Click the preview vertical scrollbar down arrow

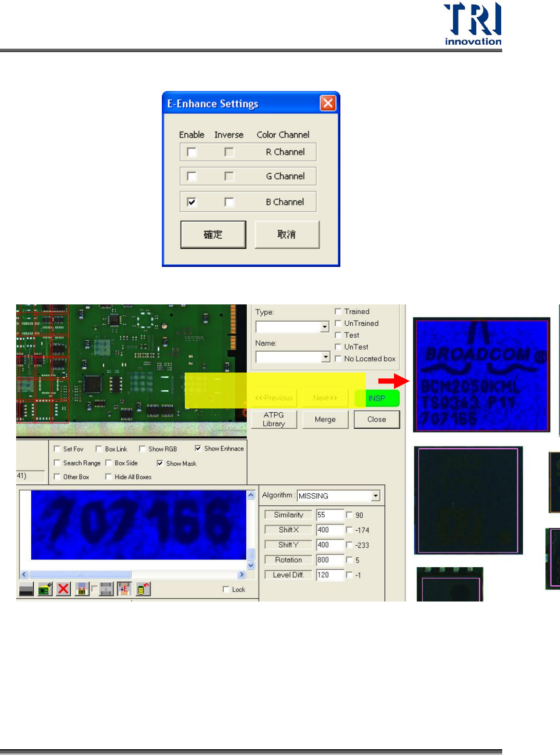[251, 565]
